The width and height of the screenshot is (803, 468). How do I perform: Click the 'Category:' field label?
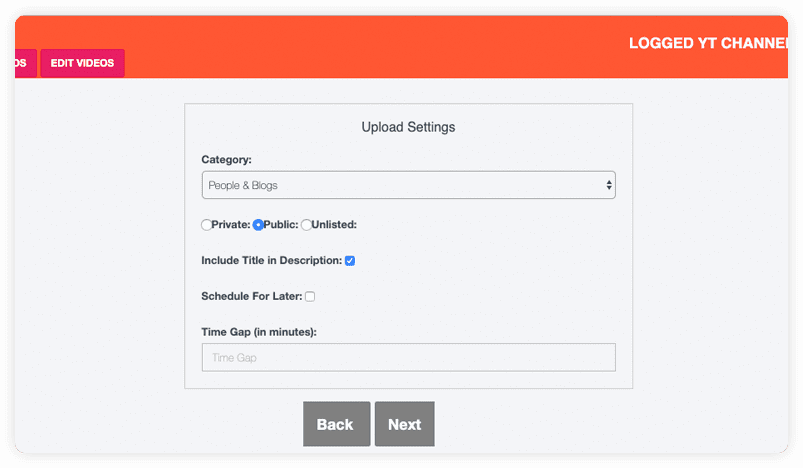(226, 159)
